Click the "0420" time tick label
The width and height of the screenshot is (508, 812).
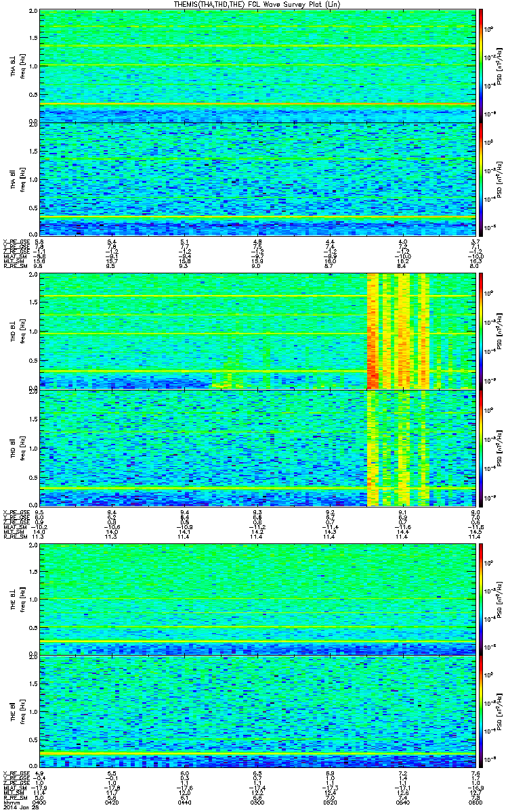point(112,802)
